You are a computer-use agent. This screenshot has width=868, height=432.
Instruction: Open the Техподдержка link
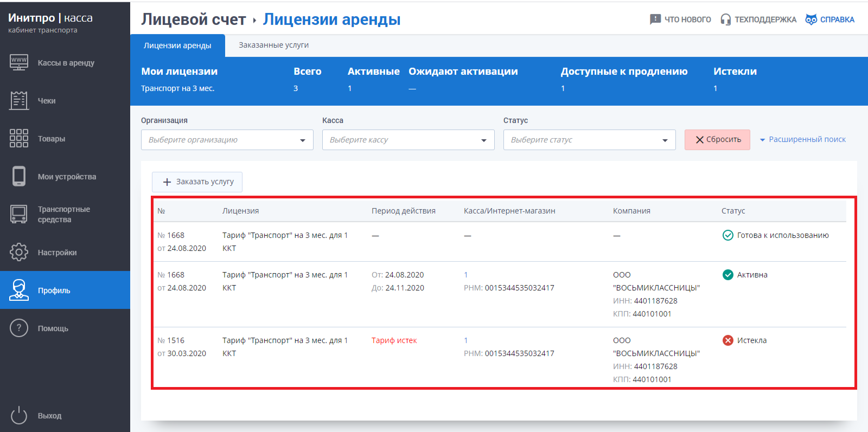coord(758,20)
